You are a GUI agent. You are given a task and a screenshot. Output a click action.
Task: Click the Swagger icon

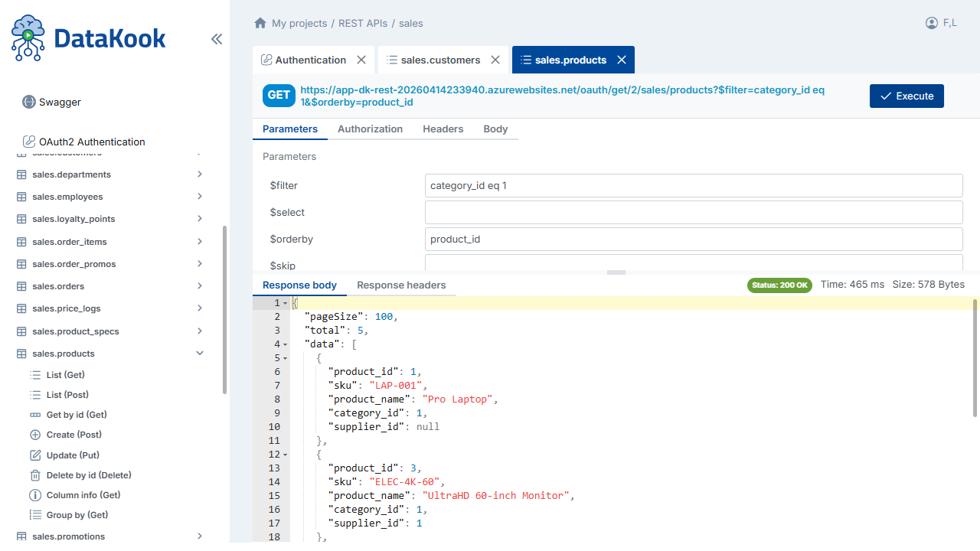click(x=29, y=102)
